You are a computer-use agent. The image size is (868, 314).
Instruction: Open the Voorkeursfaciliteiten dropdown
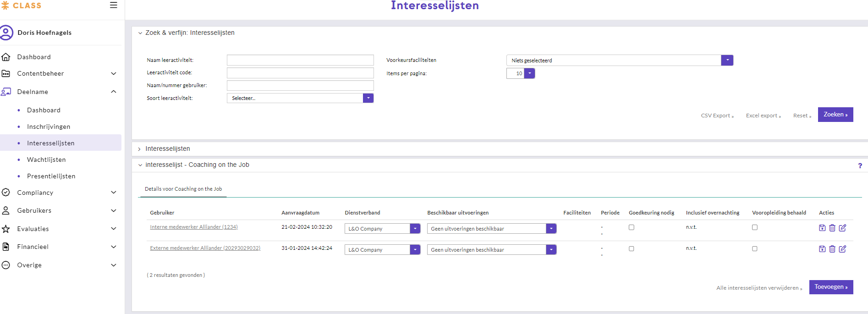[x=727, y=60]
